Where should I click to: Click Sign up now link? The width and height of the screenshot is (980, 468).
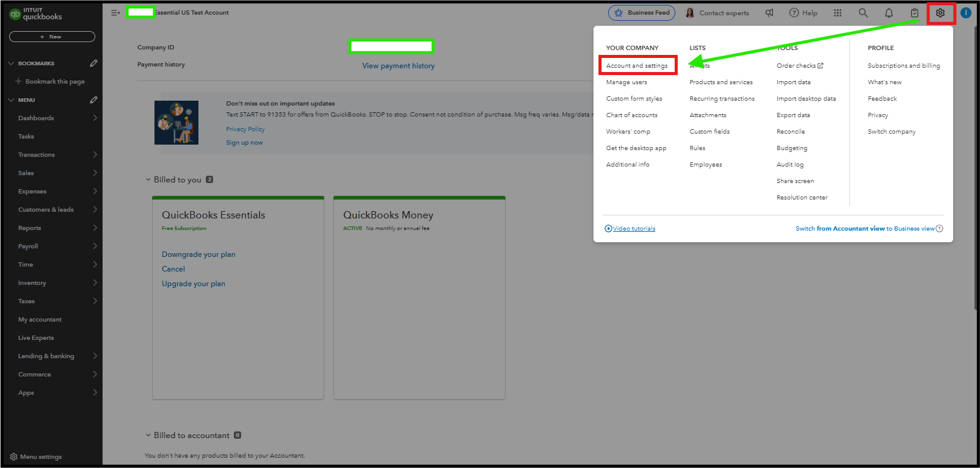tap(244, 143)
